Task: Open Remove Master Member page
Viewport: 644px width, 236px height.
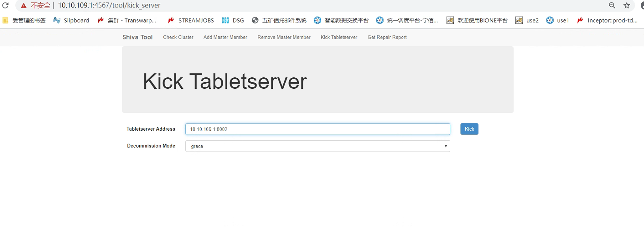Action: click(284, 37)
